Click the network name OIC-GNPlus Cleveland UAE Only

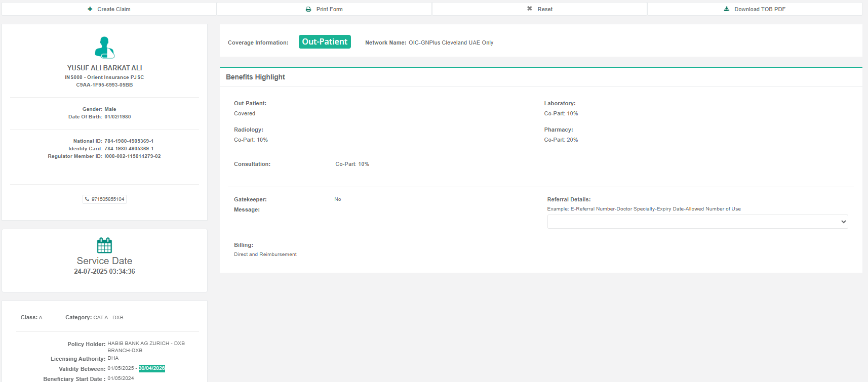451,43
